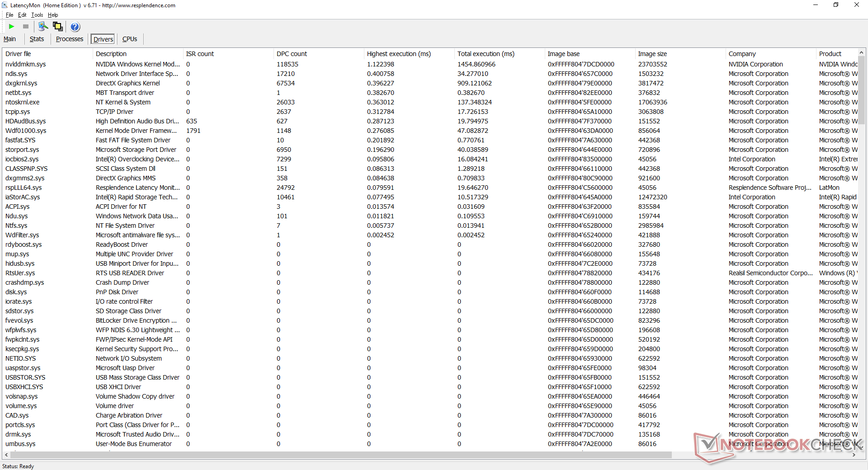Select the USBXHCI.SYS driver row
The image size is (868, 470).
(430, 387)
